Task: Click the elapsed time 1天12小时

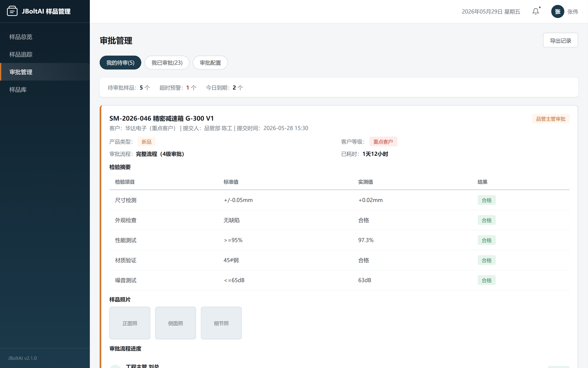Action: pos(375,154)
